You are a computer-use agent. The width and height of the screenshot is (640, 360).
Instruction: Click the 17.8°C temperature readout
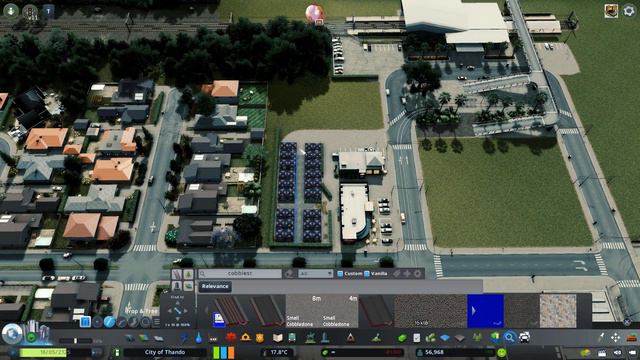pyautogui.click(x=278, y=352)
